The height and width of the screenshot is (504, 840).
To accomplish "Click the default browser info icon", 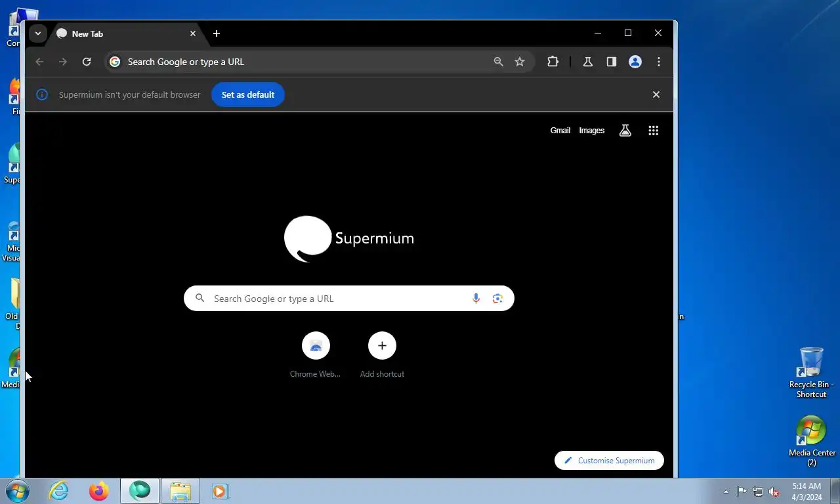I will (42, 94).
